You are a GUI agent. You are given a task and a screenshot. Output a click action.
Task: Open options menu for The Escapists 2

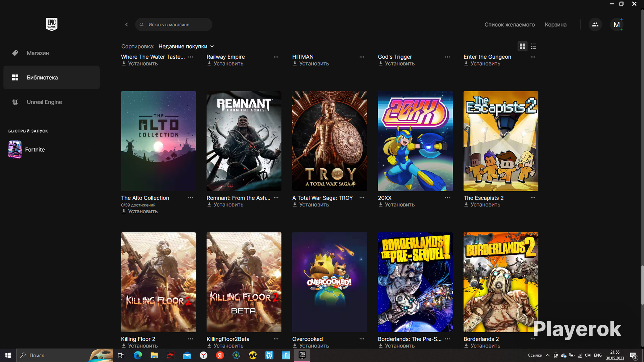533,198
